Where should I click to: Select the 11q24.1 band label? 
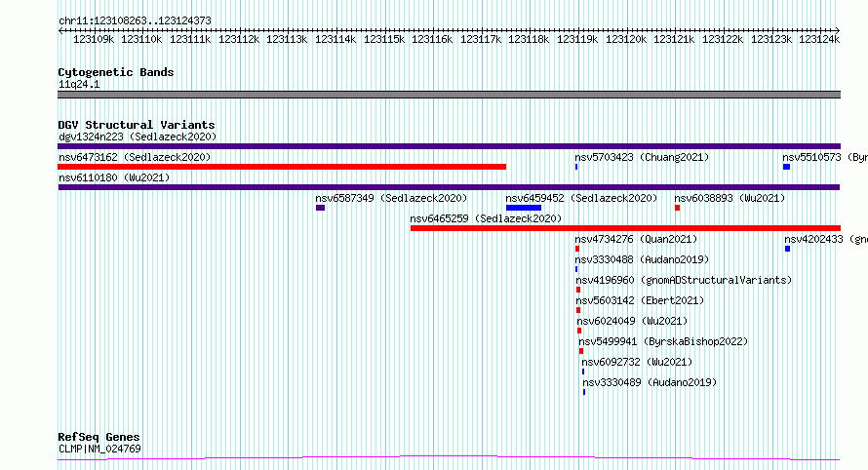click(x=79, y=84)
